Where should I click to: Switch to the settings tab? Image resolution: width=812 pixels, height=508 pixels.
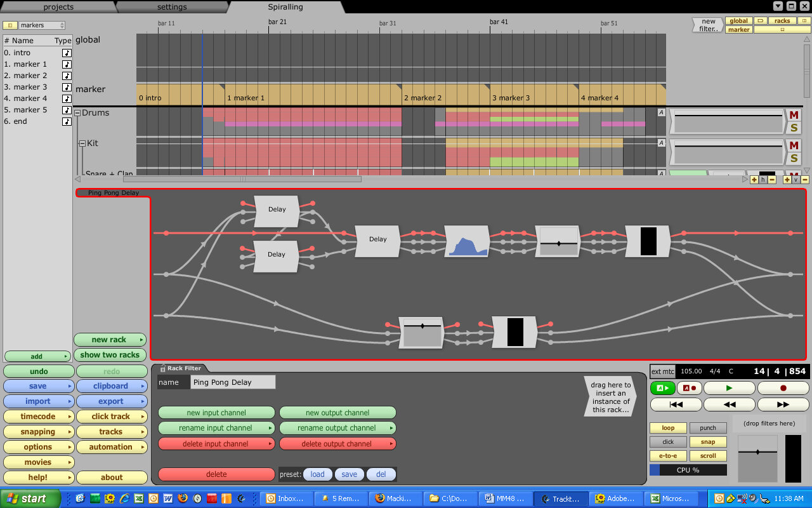pyautogui.click(x=172, y=7)
